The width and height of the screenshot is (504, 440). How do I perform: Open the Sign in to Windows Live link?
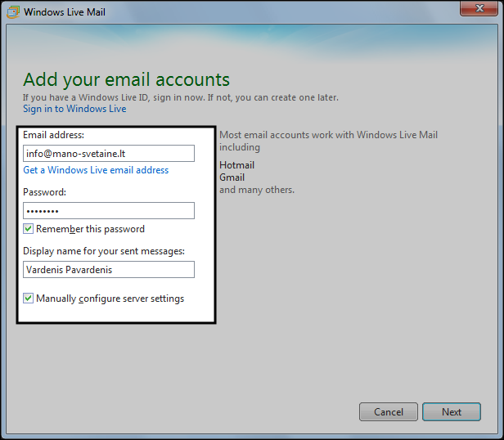[x=74, y=109]
